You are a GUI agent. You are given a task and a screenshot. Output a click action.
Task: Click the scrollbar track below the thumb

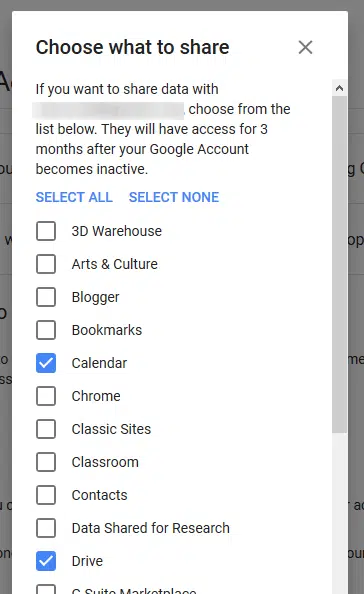339,513
